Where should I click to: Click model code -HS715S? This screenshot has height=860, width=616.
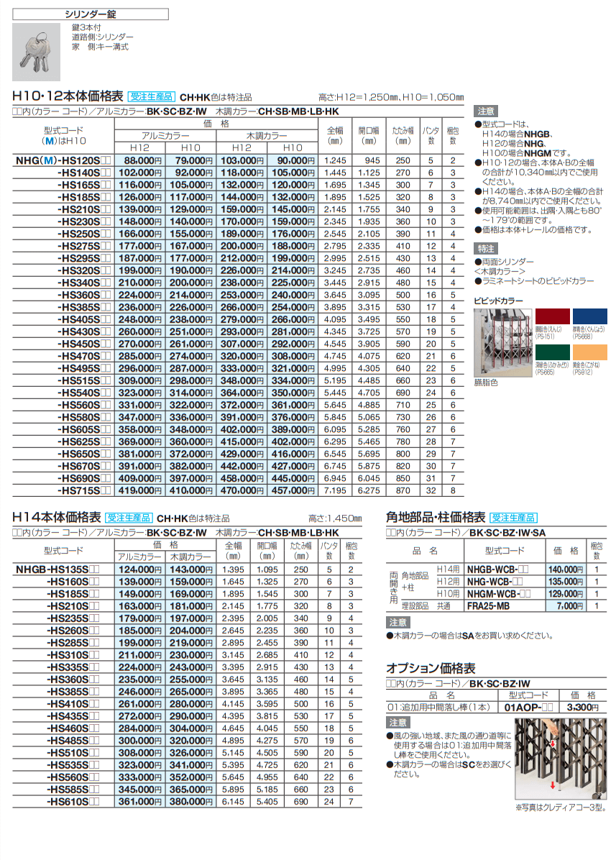(x=83, y=490)
